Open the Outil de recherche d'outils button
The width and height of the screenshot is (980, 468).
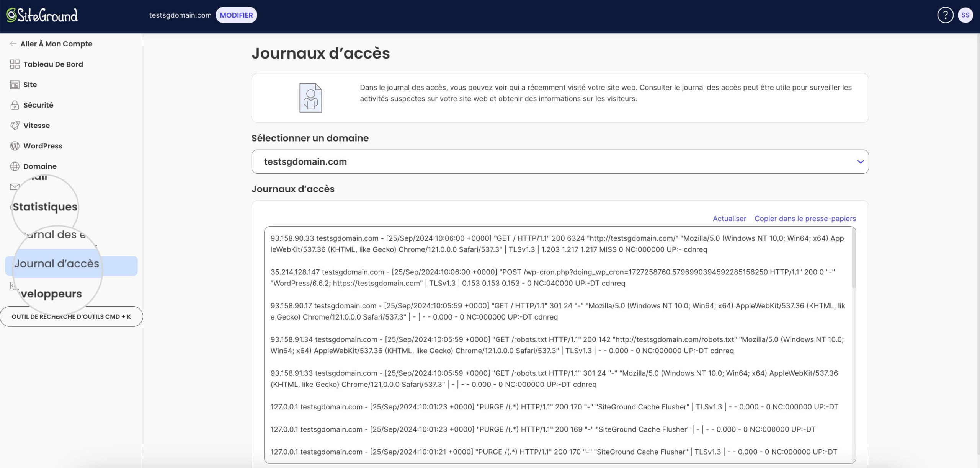(71, 316)
